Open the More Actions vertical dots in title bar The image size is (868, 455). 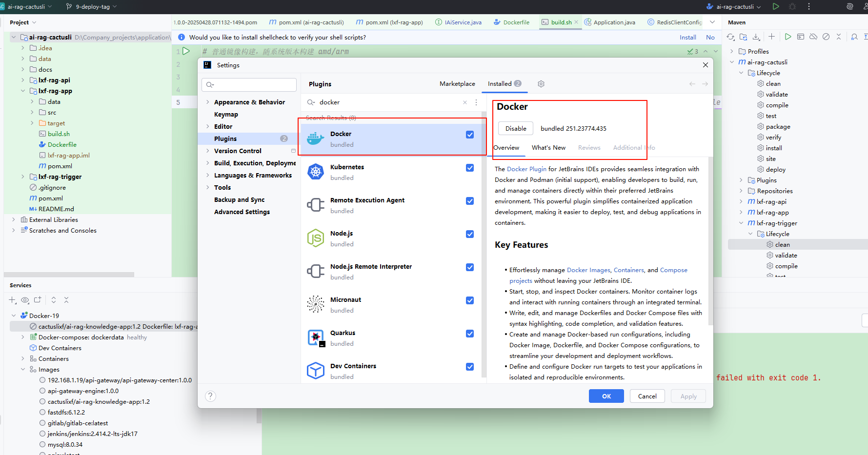point(809,6)
